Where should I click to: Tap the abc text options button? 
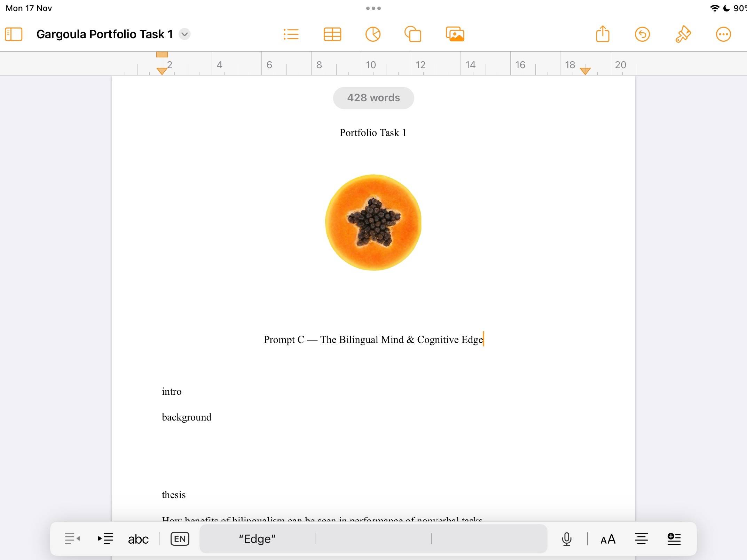138,539
